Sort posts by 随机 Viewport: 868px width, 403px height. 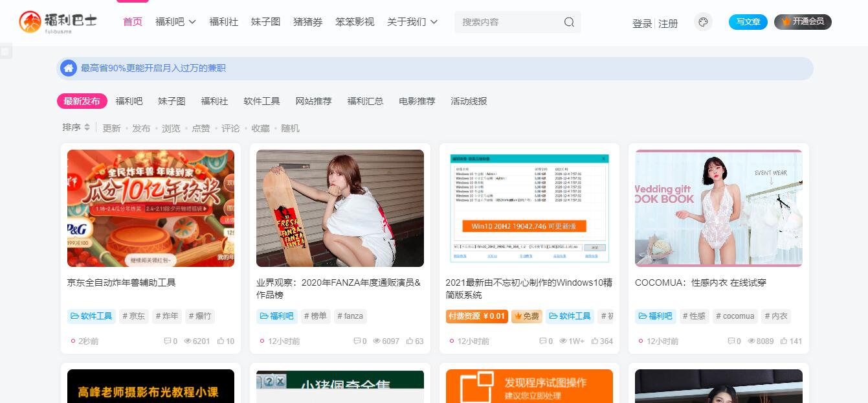(290, 128)
